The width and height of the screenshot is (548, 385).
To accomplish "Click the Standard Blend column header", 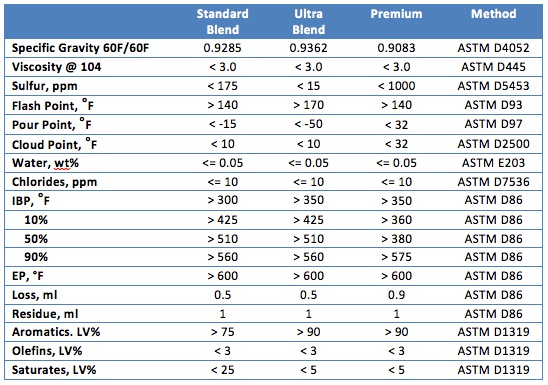I will (x=222, y=22).
